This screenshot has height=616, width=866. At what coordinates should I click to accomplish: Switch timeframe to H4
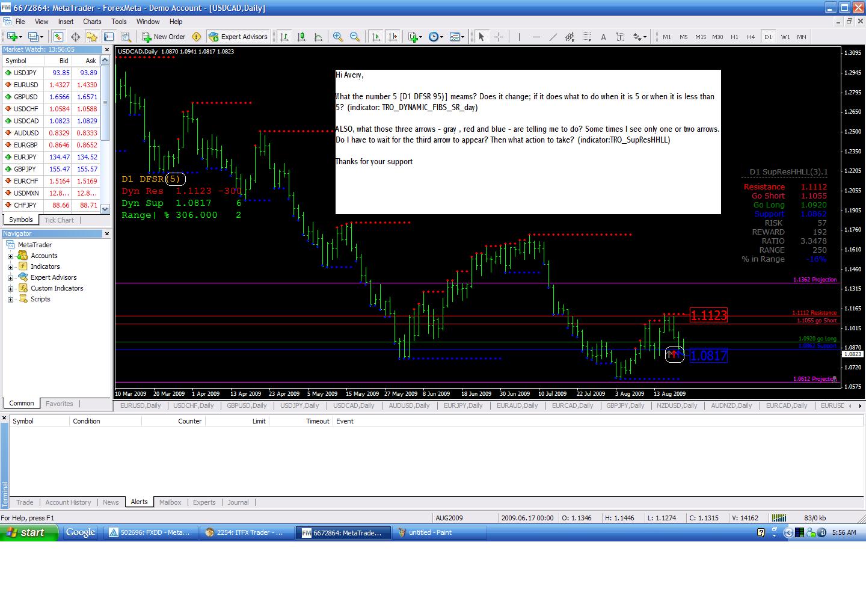751,37
